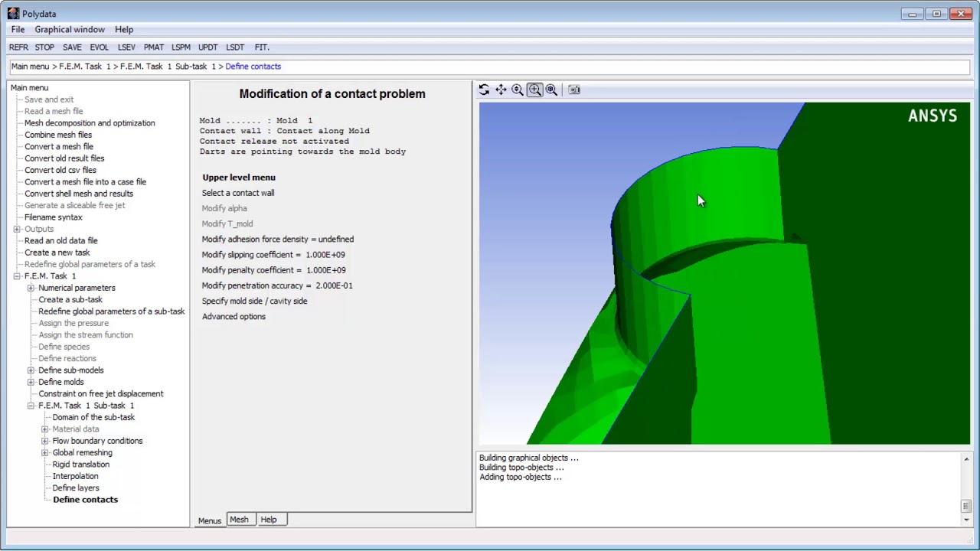Open the Graphical window menu

pos(70,29)
